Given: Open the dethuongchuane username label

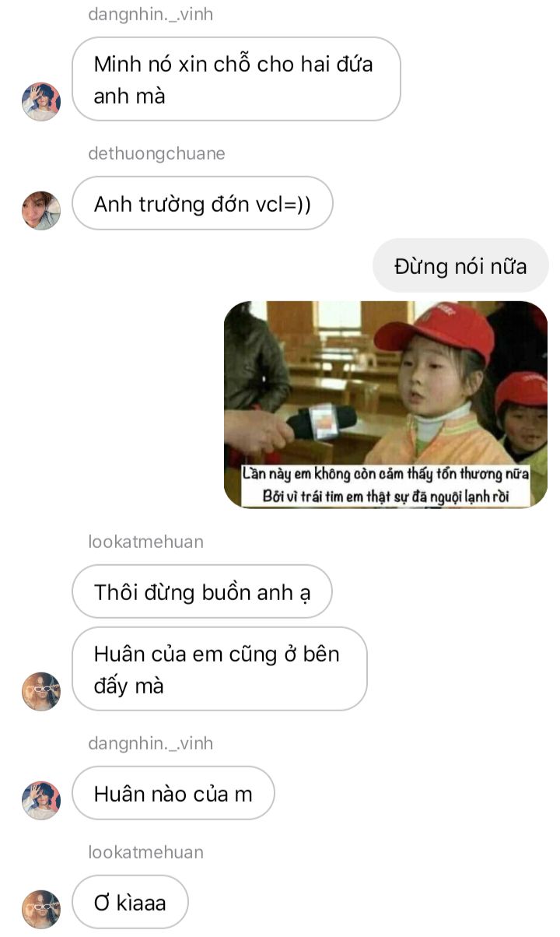Looking at the screenshot, I should (156, 153).
